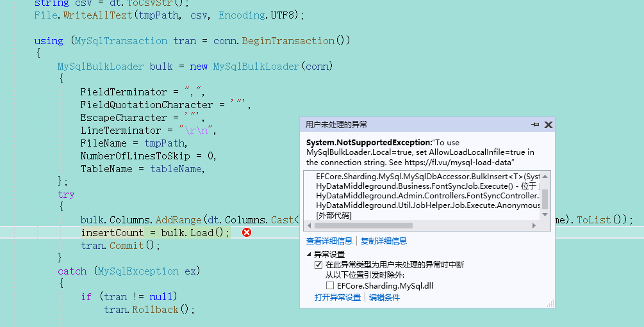644x327 pixels.
Task: Click on the bulk.Load() highlighted code line
Action: [155, 232]
